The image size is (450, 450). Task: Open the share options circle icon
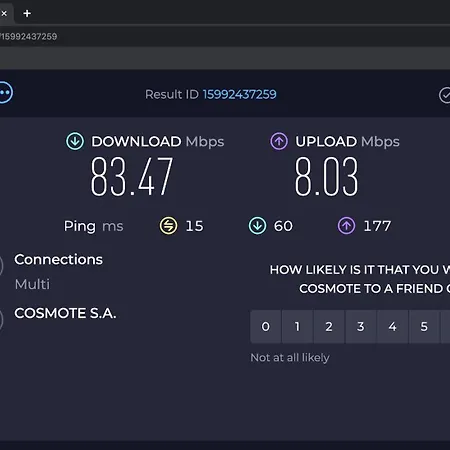pos(5,93)
